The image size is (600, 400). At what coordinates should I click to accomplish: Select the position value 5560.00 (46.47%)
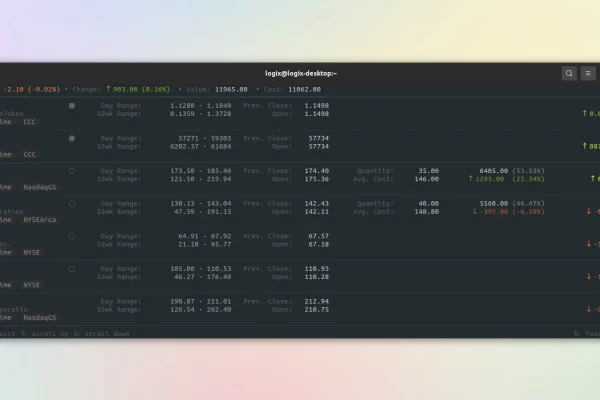tap(512, 203)
